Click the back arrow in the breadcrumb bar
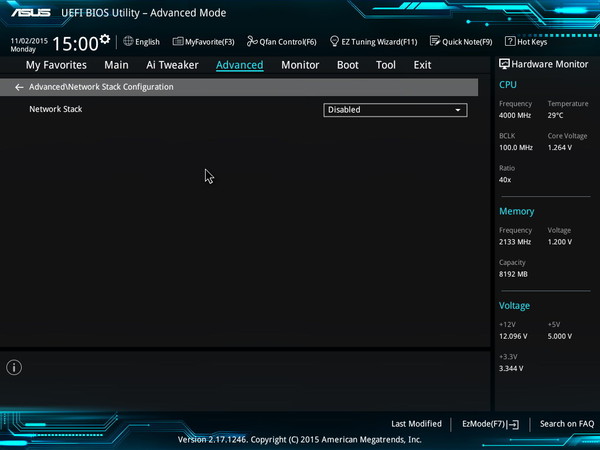The height and width of the screenshot is (450, 600). (x=19, y=87)
